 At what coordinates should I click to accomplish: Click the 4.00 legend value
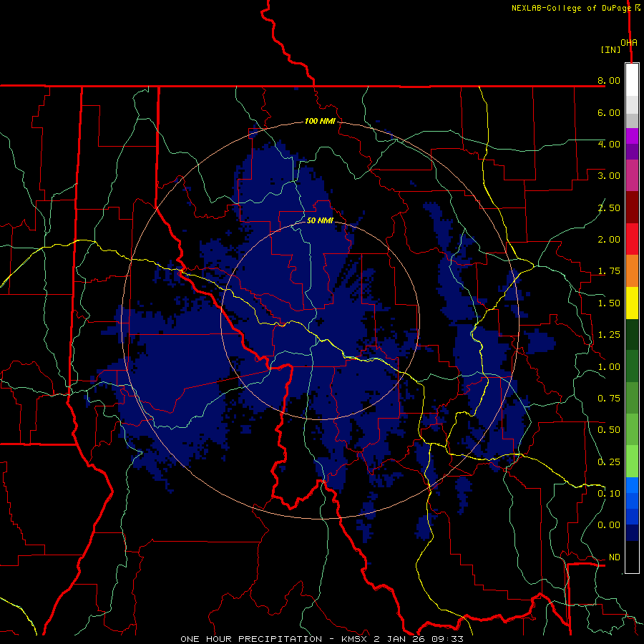point(609,144)
